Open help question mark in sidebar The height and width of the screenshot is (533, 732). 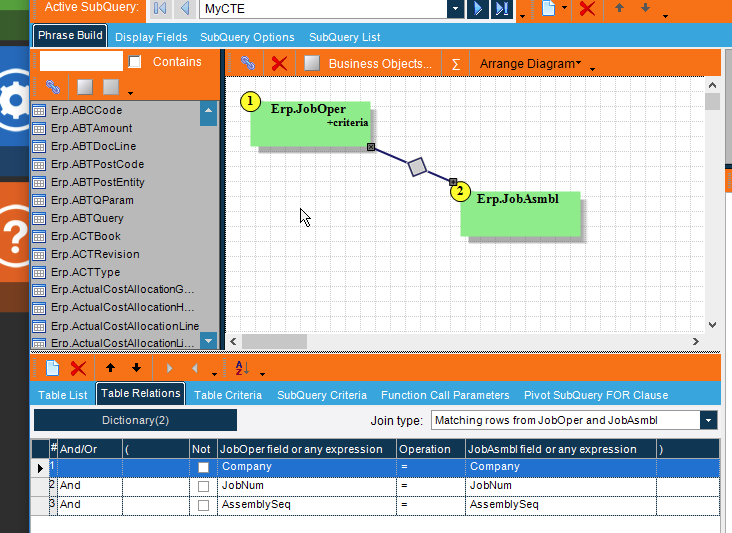16,236
